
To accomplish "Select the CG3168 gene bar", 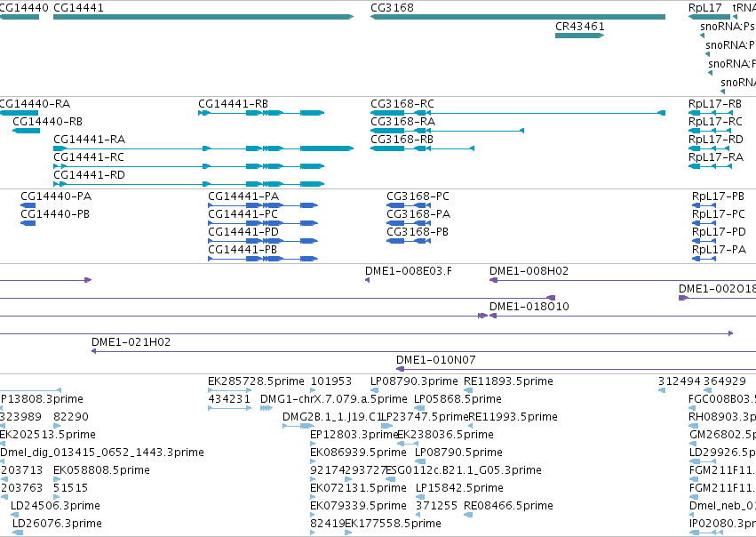I will [518, 17].
